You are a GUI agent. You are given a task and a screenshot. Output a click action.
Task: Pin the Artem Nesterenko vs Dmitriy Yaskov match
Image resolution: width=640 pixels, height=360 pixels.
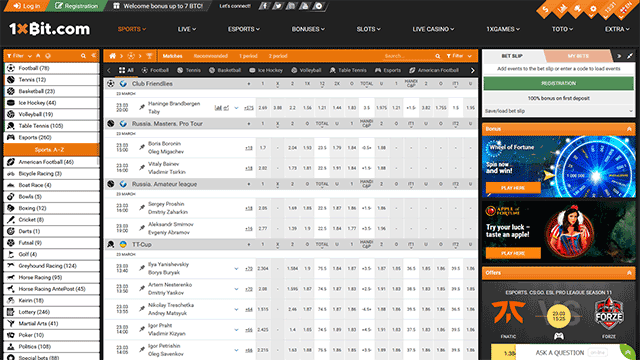(x=142, y=289)
